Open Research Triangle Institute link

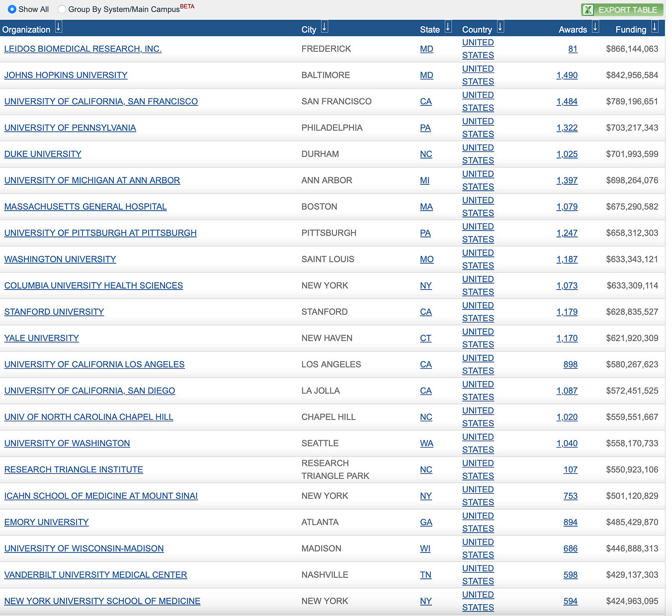pyautogui.click(x=74, y=470)
